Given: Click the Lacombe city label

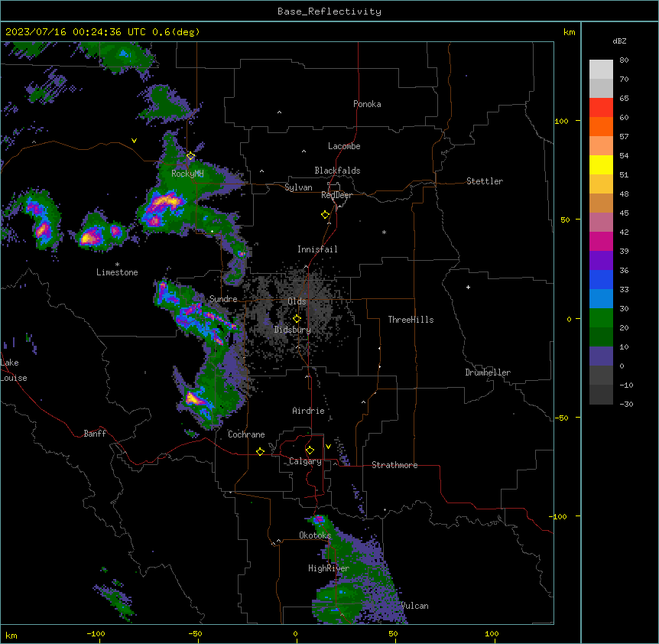Looking at the screenshot, I should point(344,146).
